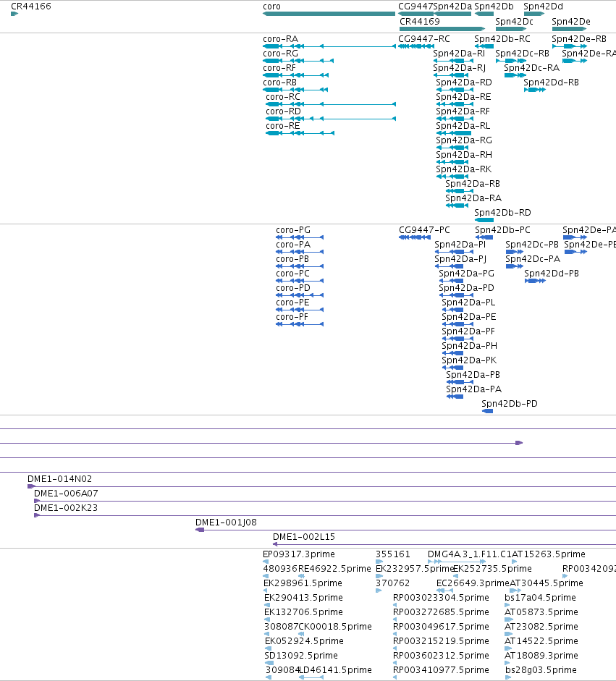Click EST EC26649.3prime
616x681 pixels.
445,591
